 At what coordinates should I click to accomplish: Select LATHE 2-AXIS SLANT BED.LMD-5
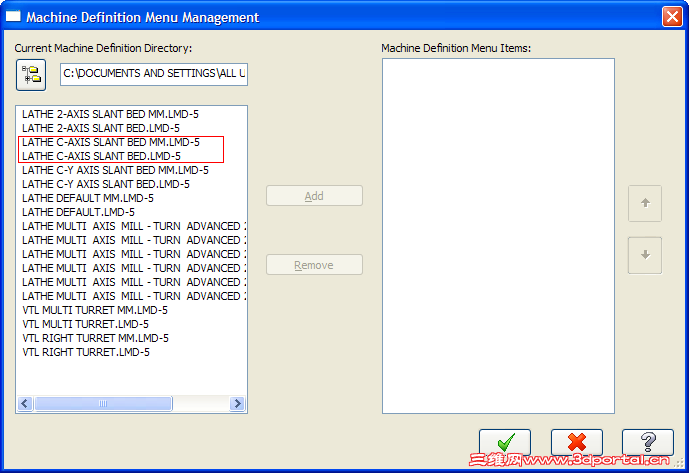pyautogui.click(x=101, y=128)
